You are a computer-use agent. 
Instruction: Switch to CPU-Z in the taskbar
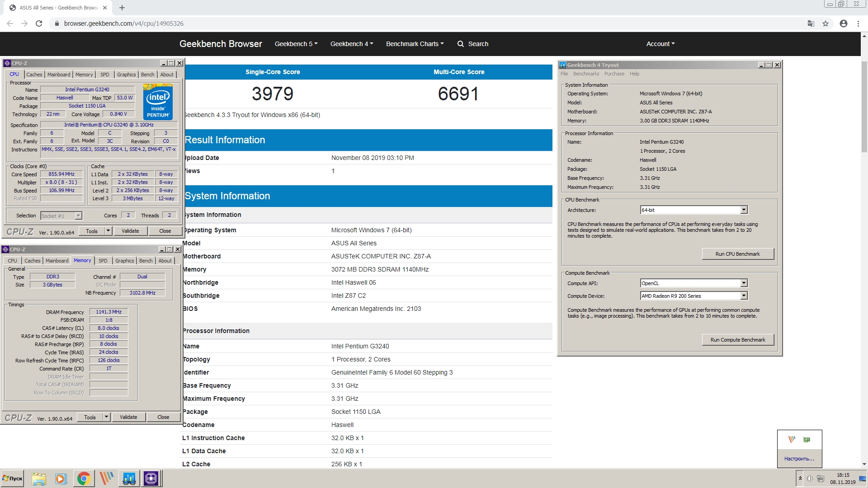[151, 479]
